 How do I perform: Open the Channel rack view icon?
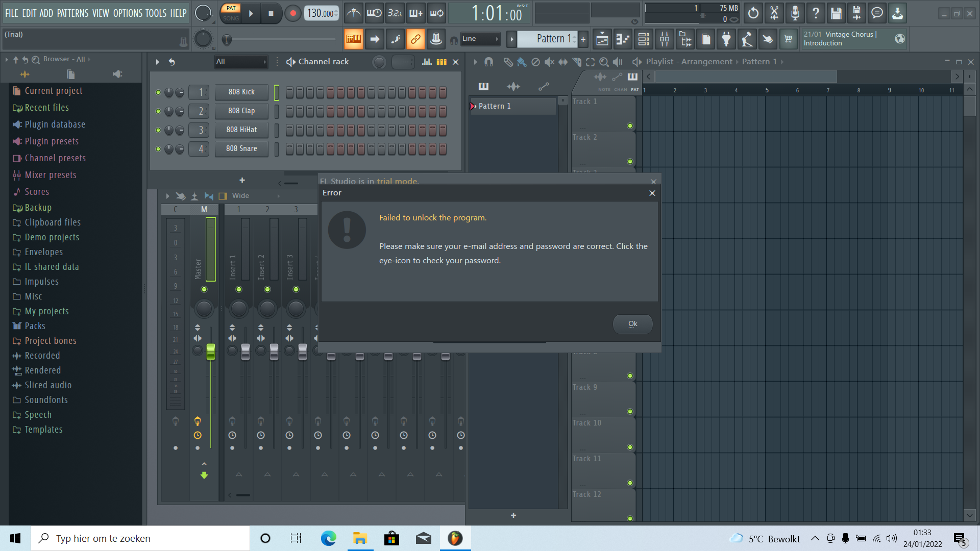[x=644, y=39]
